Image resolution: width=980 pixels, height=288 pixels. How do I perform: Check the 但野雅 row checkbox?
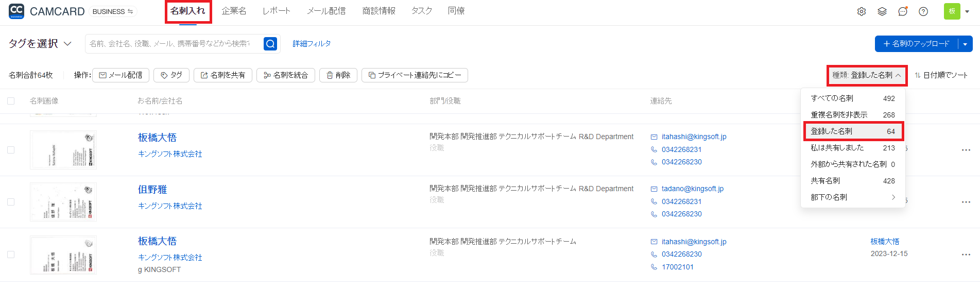pos(11,202)
